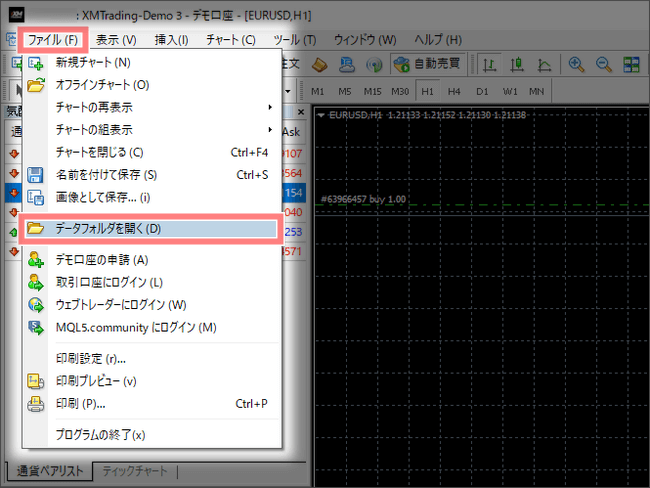Open 印刷プレビュー (v)
This screenshot has width=650, height=488.
tap(152, 381)
